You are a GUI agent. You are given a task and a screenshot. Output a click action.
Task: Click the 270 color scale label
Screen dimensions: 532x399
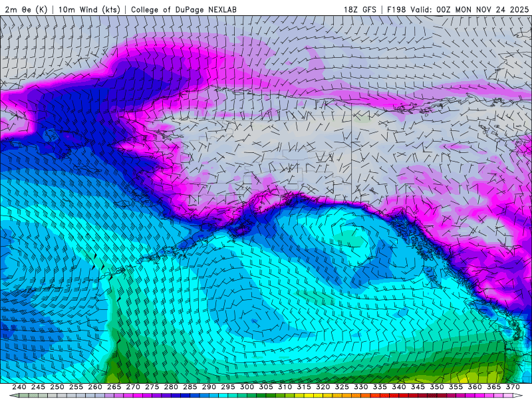pyautogui.click(x=133, y=387)
